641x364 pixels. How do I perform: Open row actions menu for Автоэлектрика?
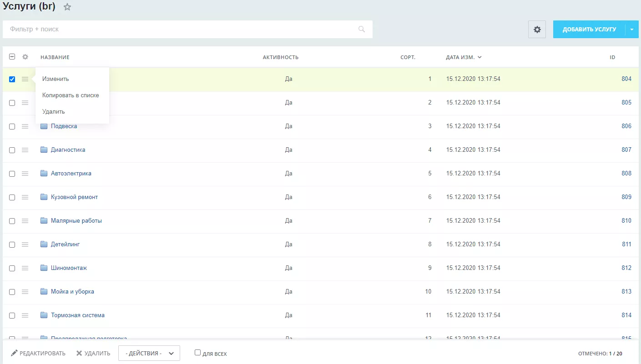pyautogui.click(x=25, y=174)
